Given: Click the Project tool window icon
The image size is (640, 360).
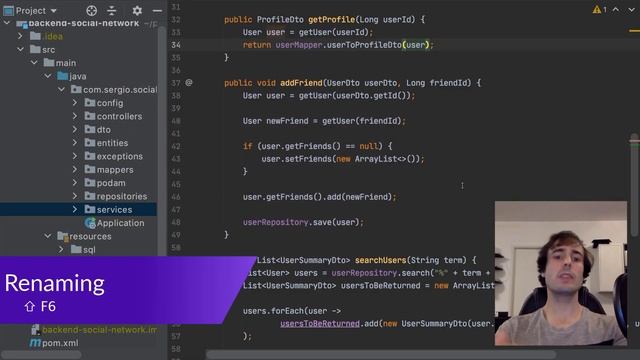Looking at the screenshot, I should coord(8,11).
